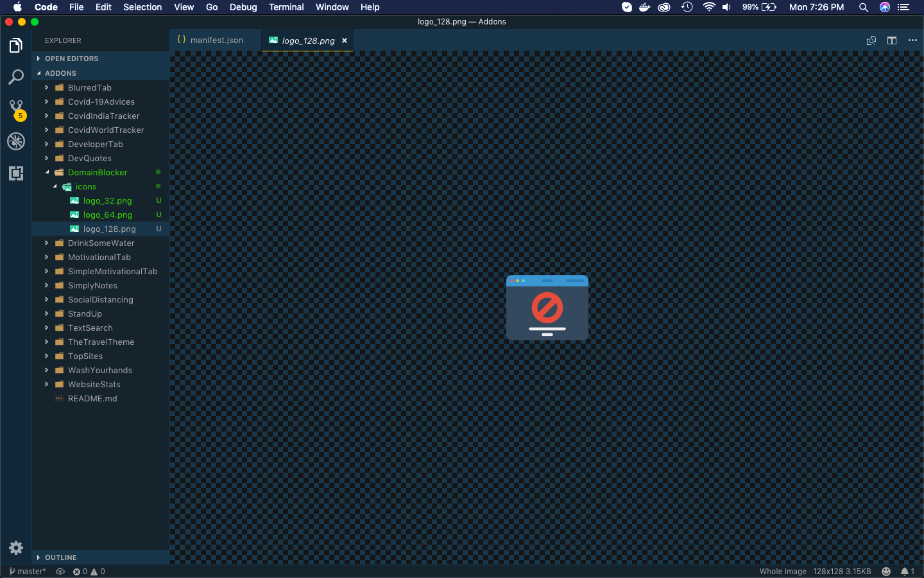Open the File menu
The image size is (924, 578).
(76, 7)
